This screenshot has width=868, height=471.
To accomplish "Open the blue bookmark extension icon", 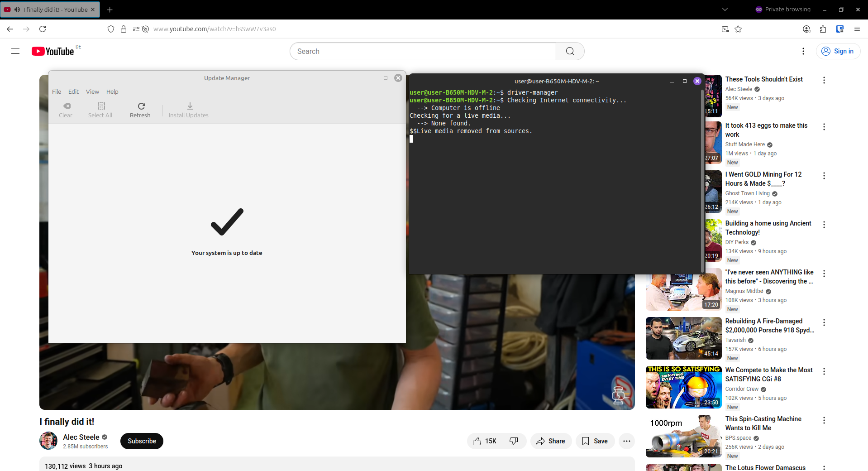I will click(x=840, y=29).
